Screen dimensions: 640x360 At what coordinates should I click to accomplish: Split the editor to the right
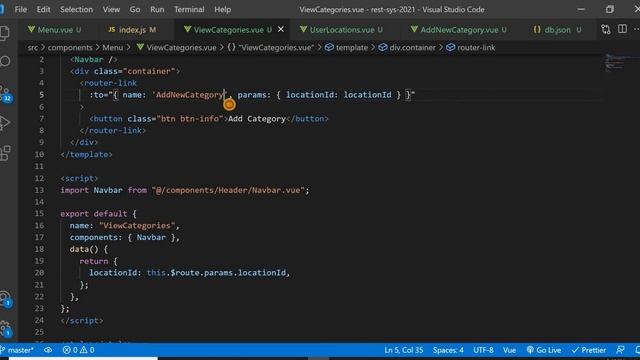coord(622,29)
